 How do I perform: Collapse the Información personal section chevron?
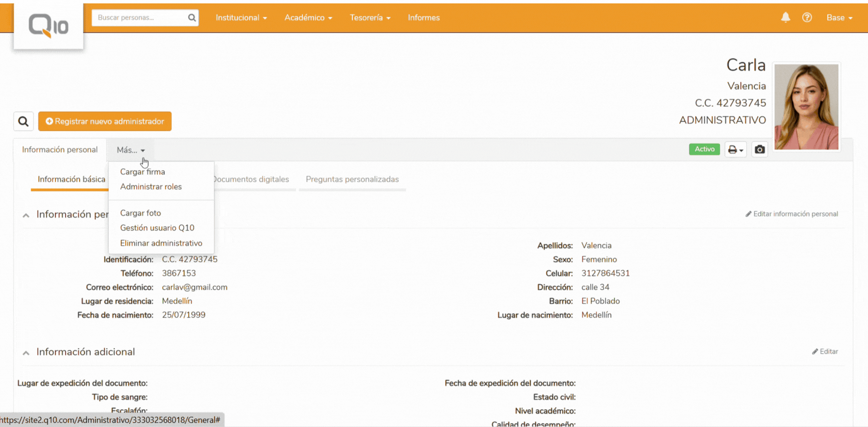26,215
